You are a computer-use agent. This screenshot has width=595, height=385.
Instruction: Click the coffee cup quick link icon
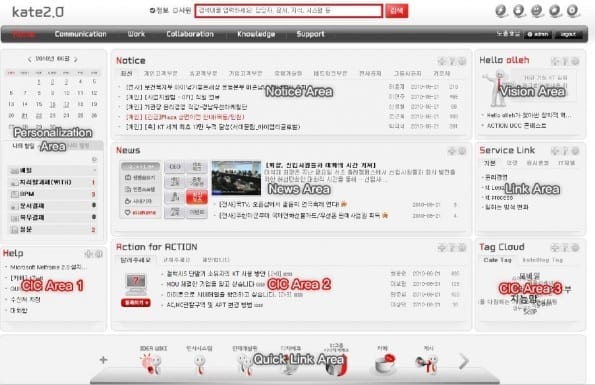pos(385,363)
